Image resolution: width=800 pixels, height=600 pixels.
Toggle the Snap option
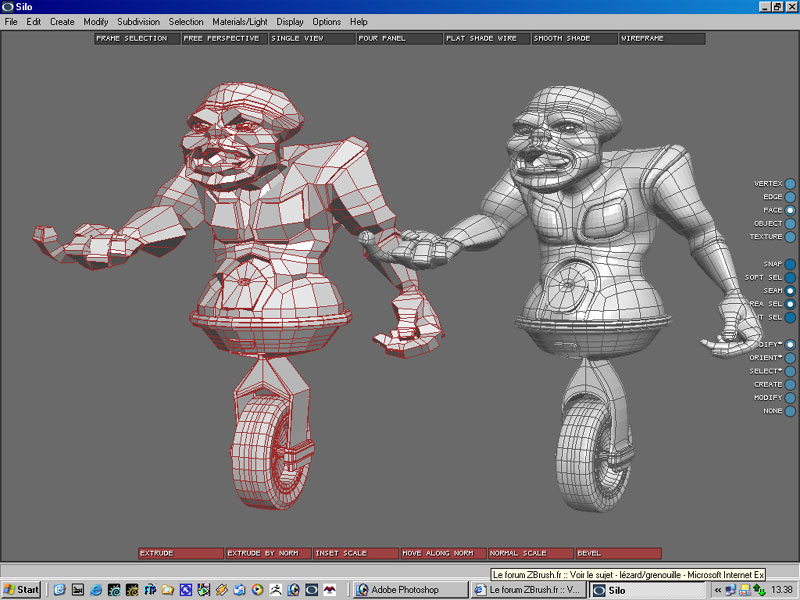[790, 264]
